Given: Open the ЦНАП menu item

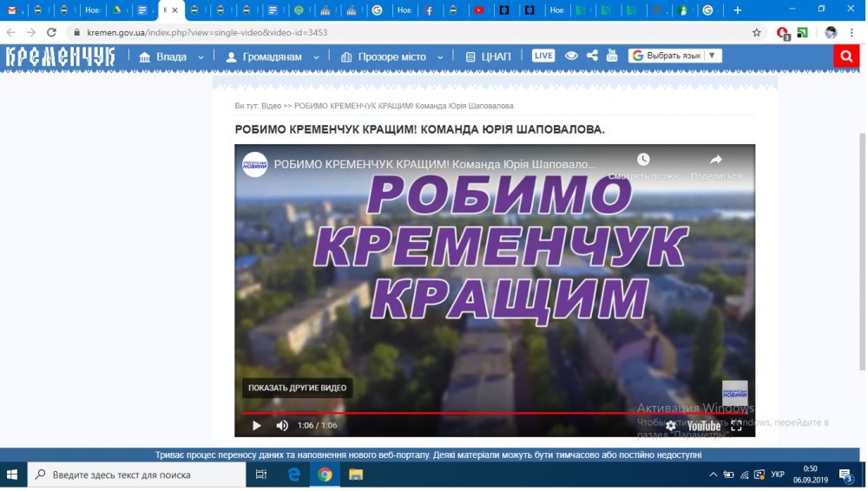Looking at the screenshot, I should coord(494,56).
